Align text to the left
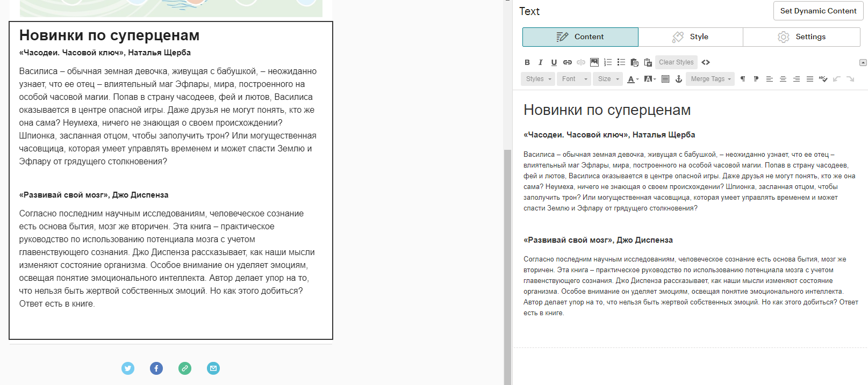The width and height of the screenshot is (868, 385). click(770, 79)
